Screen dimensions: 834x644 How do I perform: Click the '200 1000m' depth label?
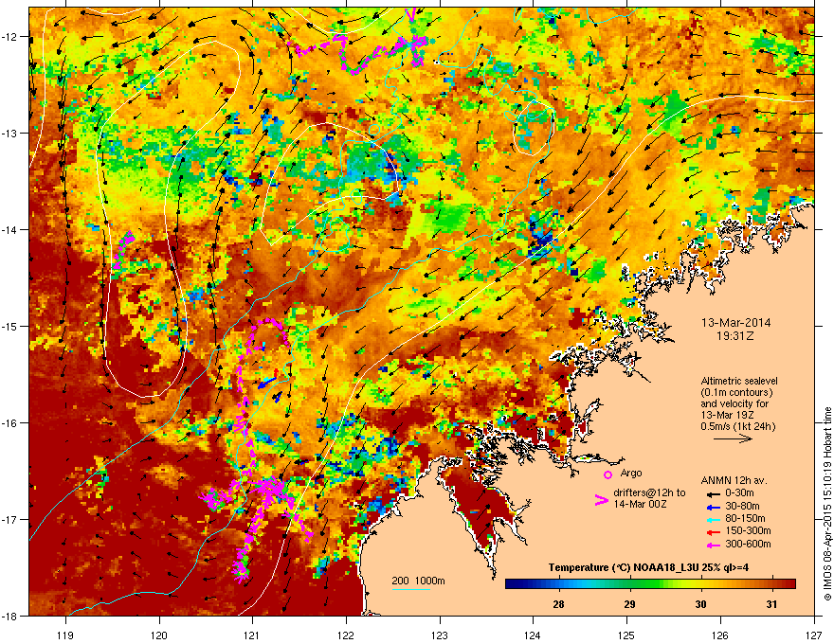[418, 581]
